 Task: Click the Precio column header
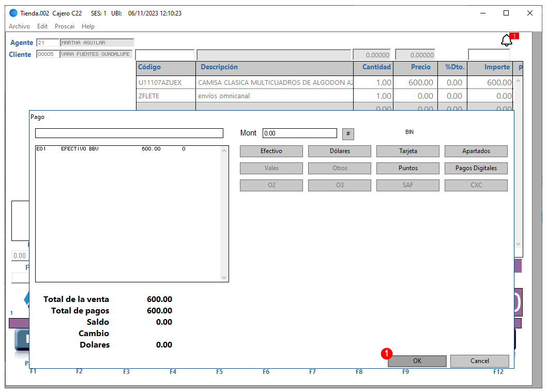416,67
